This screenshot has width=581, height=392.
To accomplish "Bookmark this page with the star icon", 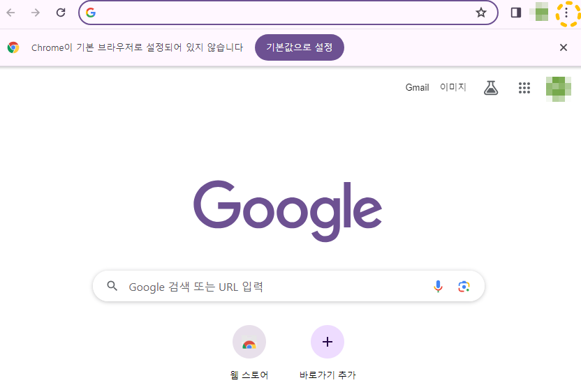I will [481, 13].
